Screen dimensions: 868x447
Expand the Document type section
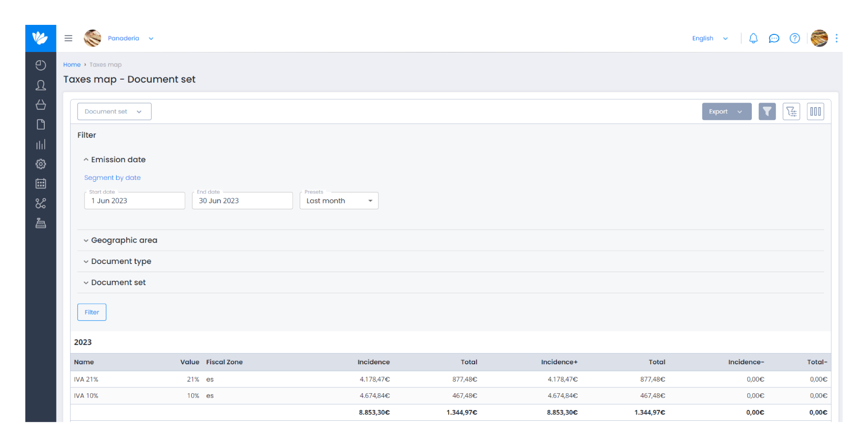[x=117, y=262]
